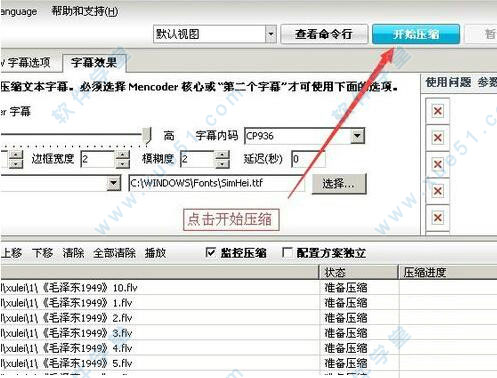
Task: Switch to the 字幕效果 tab
Action: click(94, 62)
